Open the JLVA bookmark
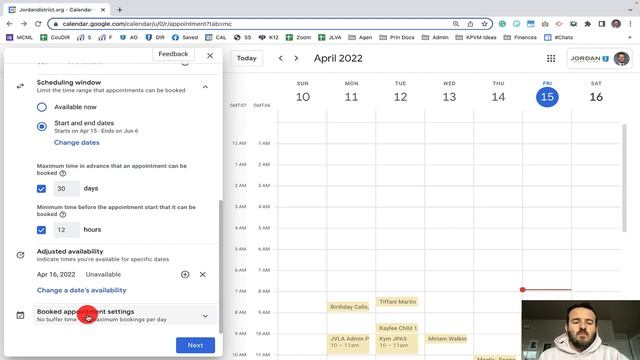Screen dimensions: 640x360 click(330, 37)
